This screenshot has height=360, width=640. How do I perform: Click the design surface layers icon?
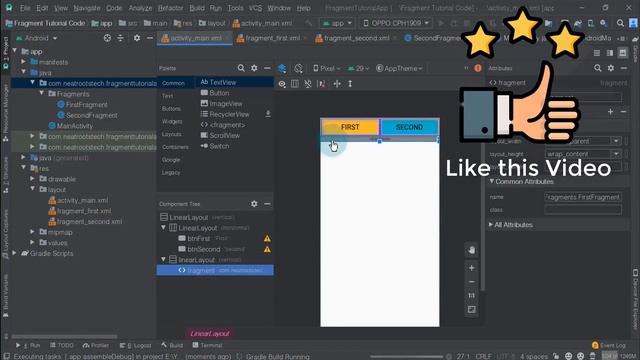pyautogui.click(x=282, y=68)
